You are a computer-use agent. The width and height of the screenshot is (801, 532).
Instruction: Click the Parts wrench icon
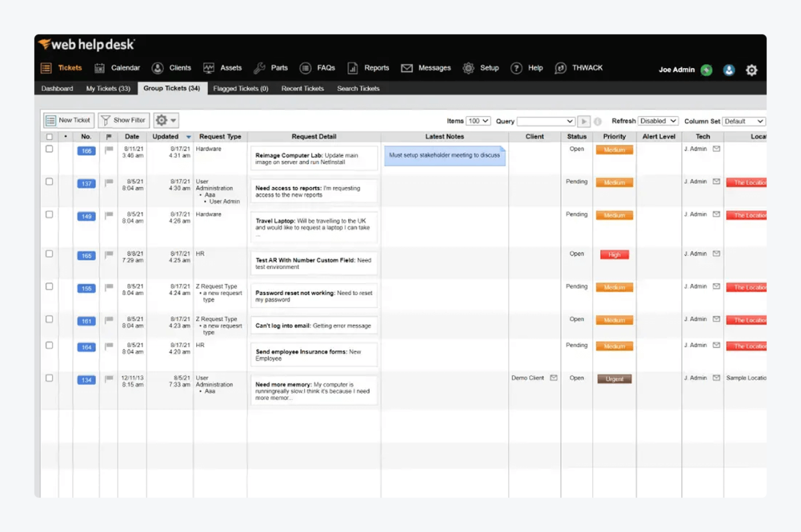point(258,67)
